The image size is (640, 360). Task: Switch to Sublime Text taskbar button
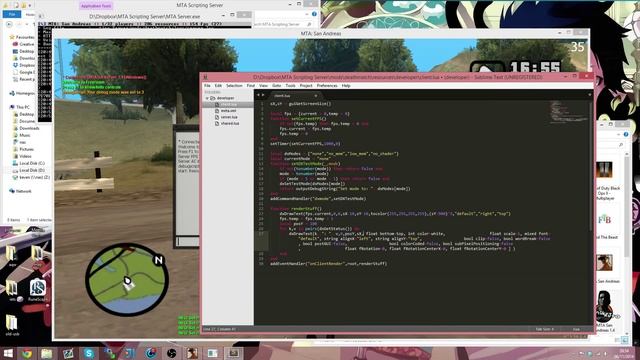[x=233, y=353]
